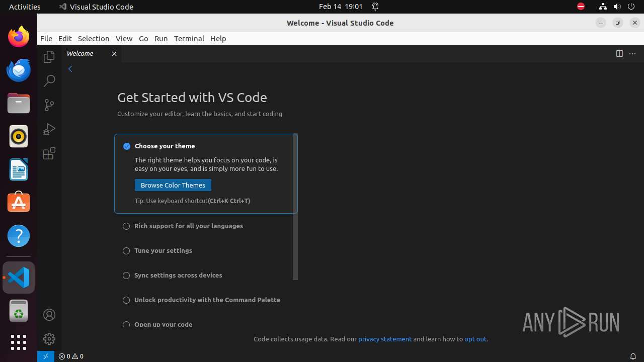
Task: Open the View menu
Action: (124, 38)
